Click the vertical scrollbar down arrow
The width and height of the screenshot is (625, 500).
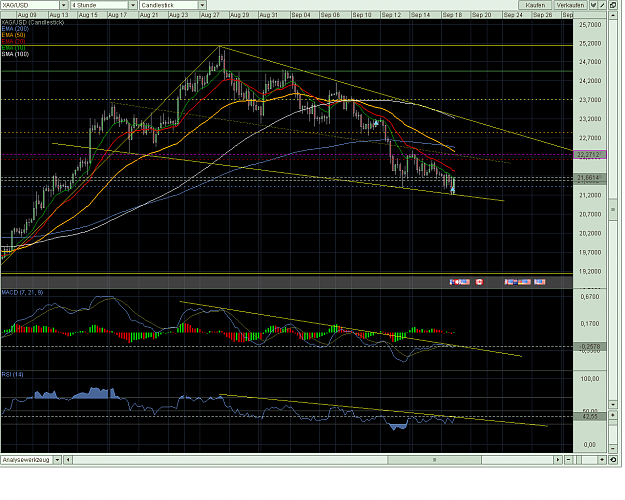tap(613, 404)
